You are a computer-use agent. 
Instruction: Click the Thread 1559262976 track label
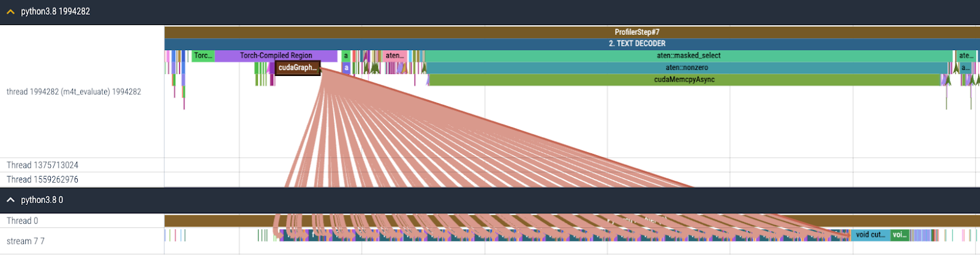(42, 180)
